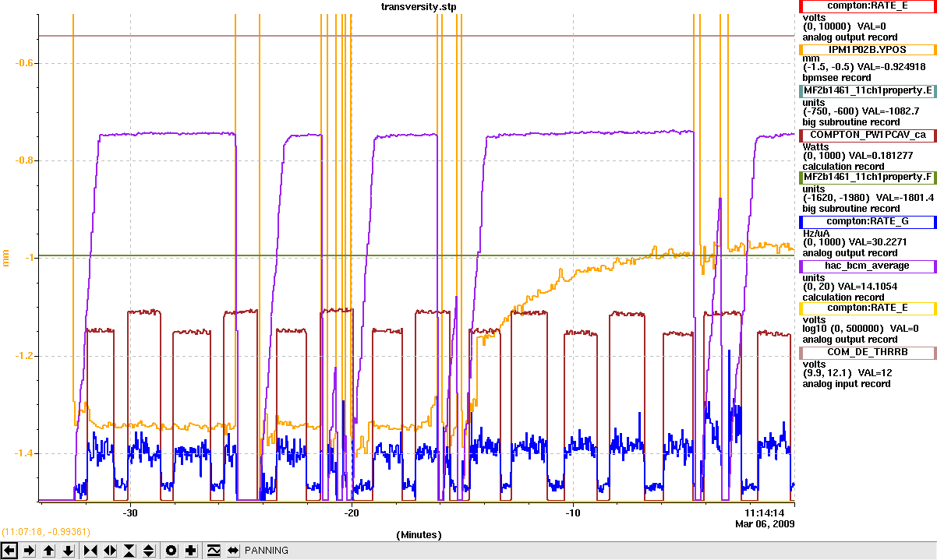Pan the graph left with left arrow button
The image size is (937, 560).
pos(9,551)
